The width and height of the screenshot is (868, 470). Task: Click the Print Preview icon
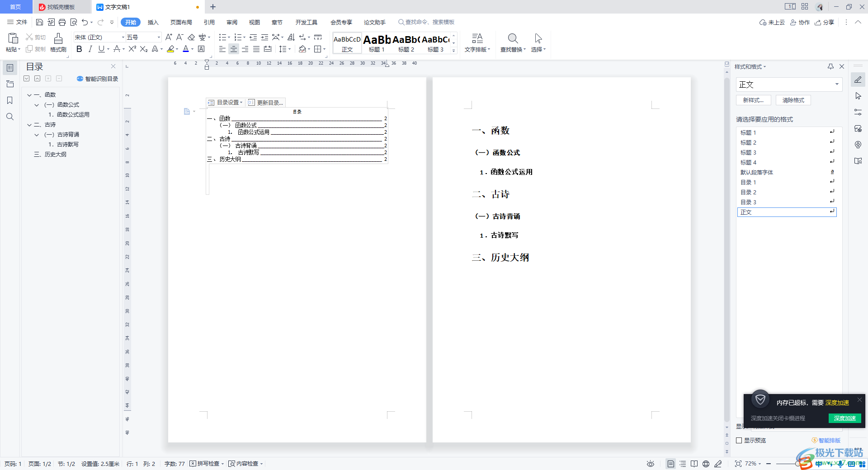click(x=74, y=22)
